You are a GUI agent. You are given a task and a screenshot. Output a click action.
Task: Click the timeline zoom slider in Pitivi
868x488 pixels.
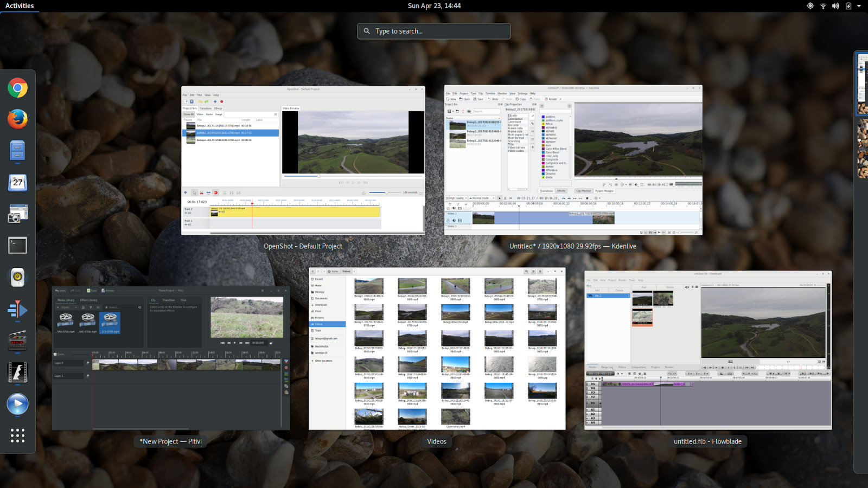[71, 355]
